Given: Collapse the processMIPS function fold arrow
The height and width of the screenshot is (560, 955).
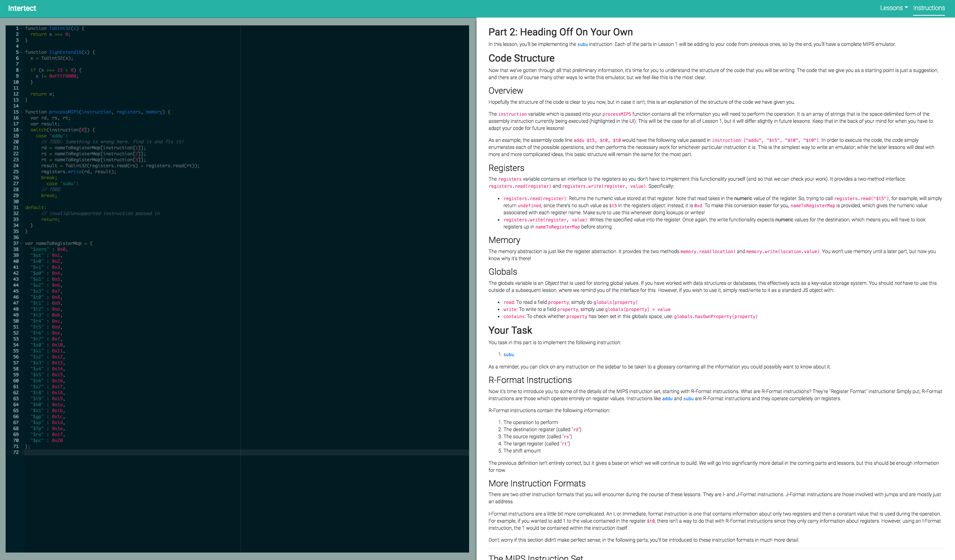Looking at the screenshot, I should [x=21, y=112].
